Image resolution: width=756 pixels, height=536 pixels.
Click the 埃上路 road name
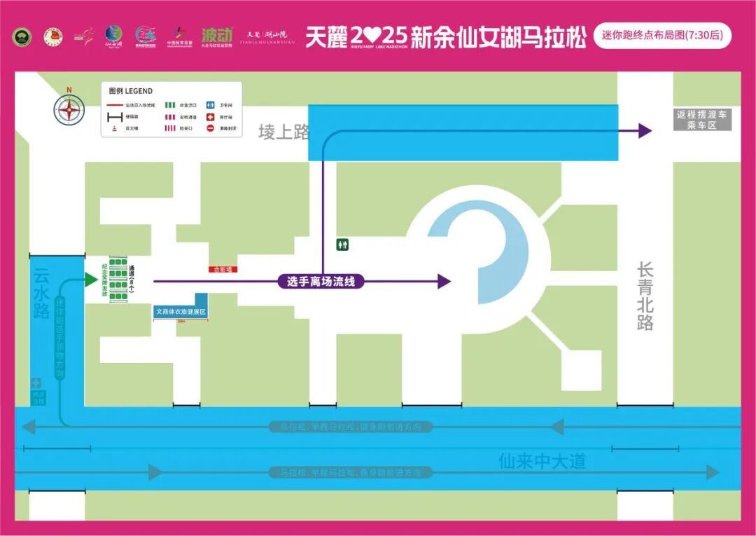[283, 132]
